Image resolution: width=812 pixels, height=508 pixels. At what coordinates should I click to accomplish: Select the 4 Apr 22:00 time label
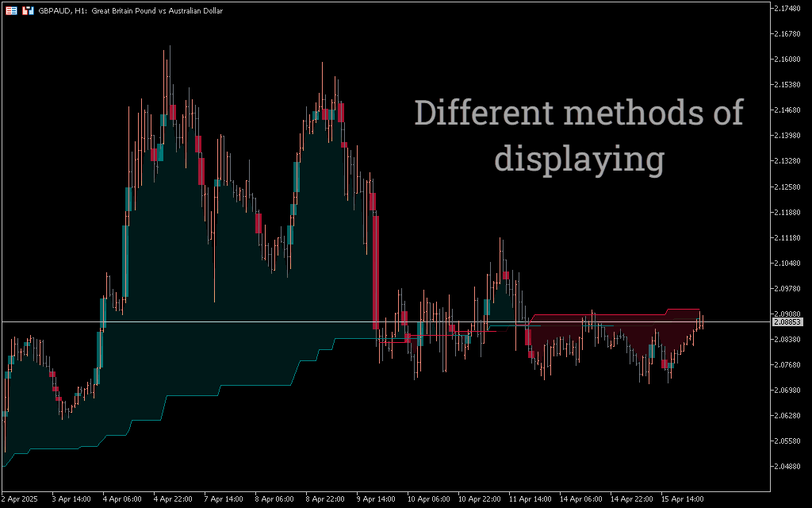[x=173, y=499]
